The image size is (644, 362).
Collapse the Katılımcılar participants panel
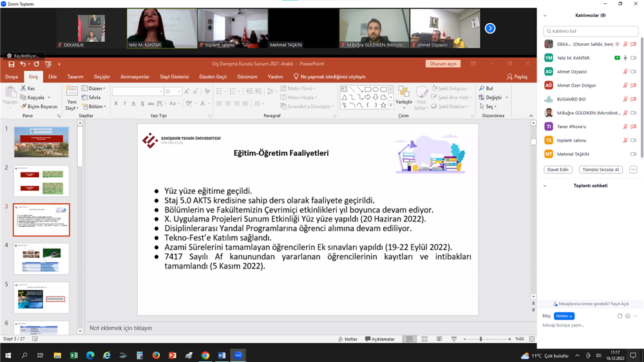[545, 15]
